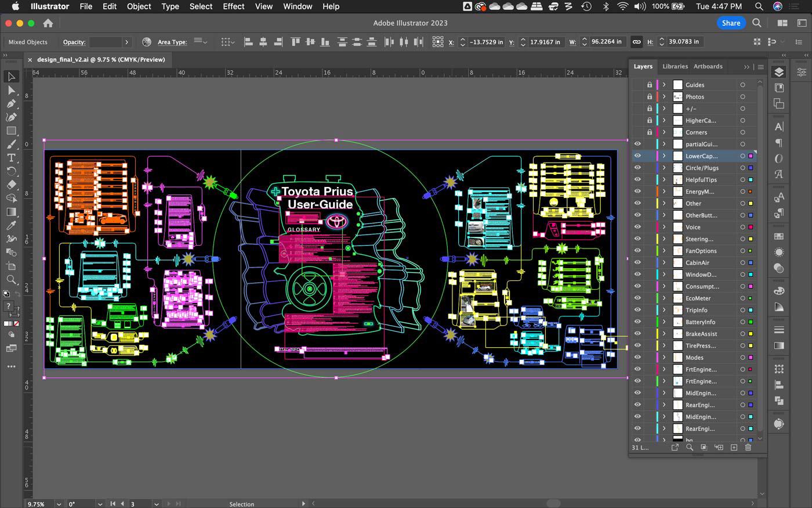The width and height of the screenshot is (812, 508).
Task: Click the LowerCap layer color swatch
Action: (x=751, y=156)
